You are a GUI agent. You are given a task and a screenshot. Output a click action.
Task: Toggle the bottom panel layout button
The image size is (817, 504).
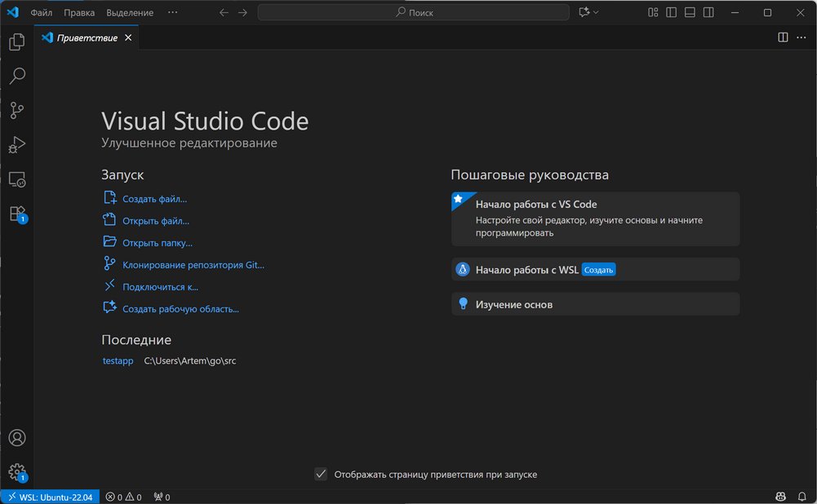click(x=690, y=12)
